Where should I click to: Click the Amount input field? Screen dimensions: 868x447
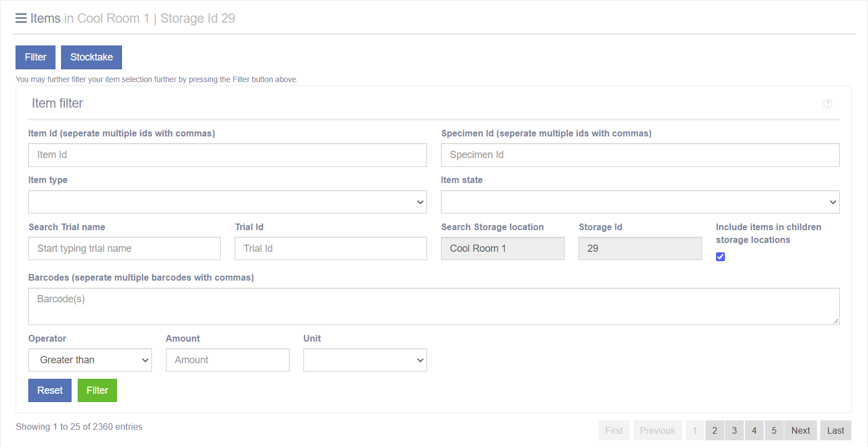[x=227, y=360]
